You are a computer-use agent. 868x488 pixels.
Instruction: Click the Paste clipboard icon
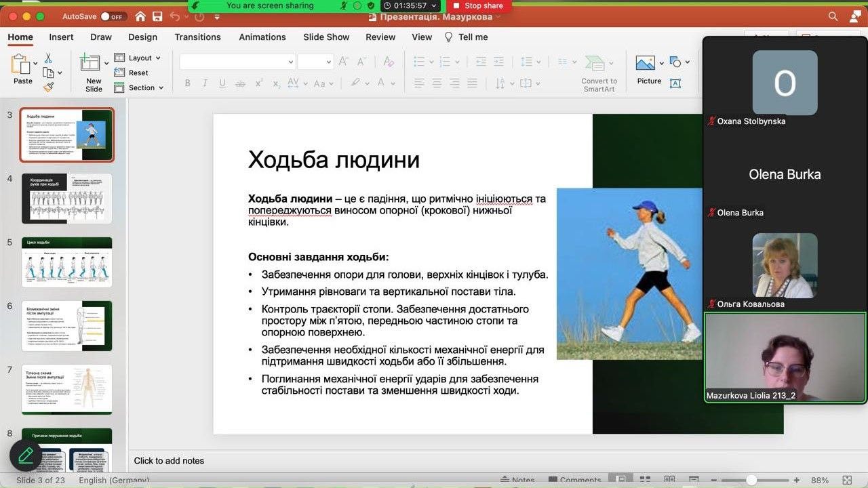click(x=20, y=65)
